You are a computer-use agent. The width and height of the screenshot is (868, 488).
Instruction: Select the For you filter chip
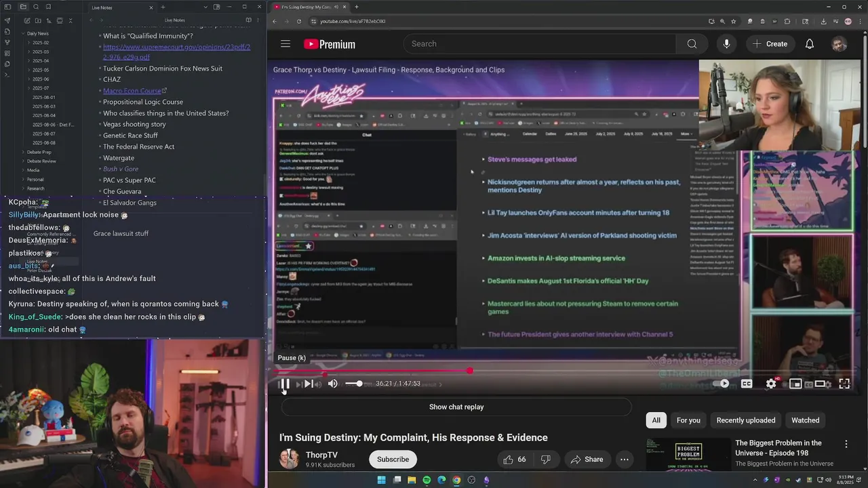688,420
